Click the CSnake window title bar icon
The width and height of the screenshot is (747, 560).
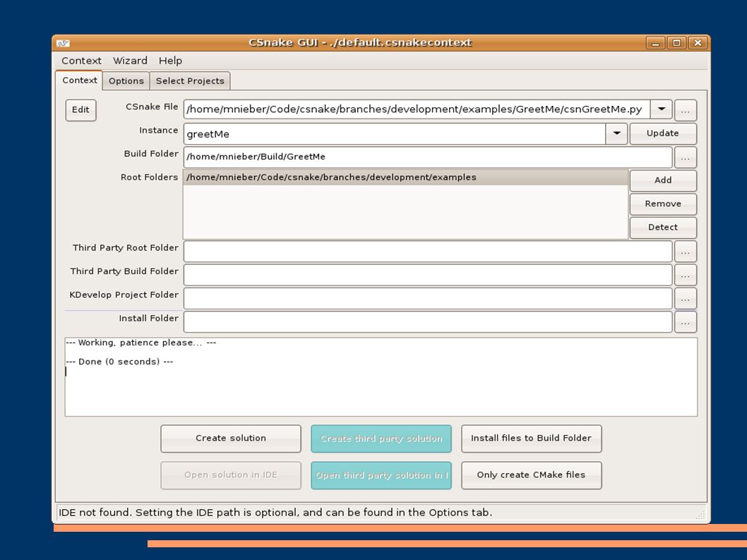pyautogui.click(x=63, y=43)
